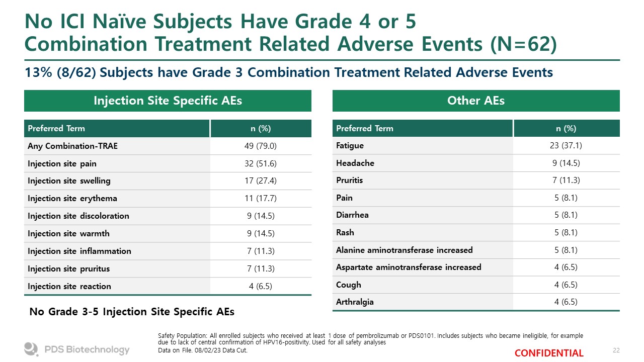Select the Aspartate aminotransferase increased row
Image resolution: width=644 pixels, height=362 pixels.
(476, 267)
